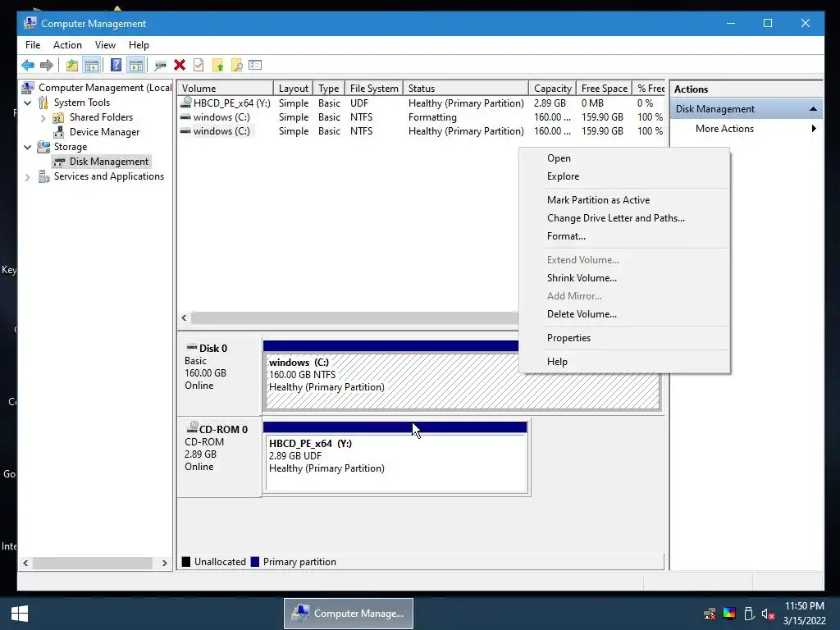The width and height of the screenshot is (840, 630).
Task: Toggle the Show/Hide Console Tree icon
Action: [92, 66]
